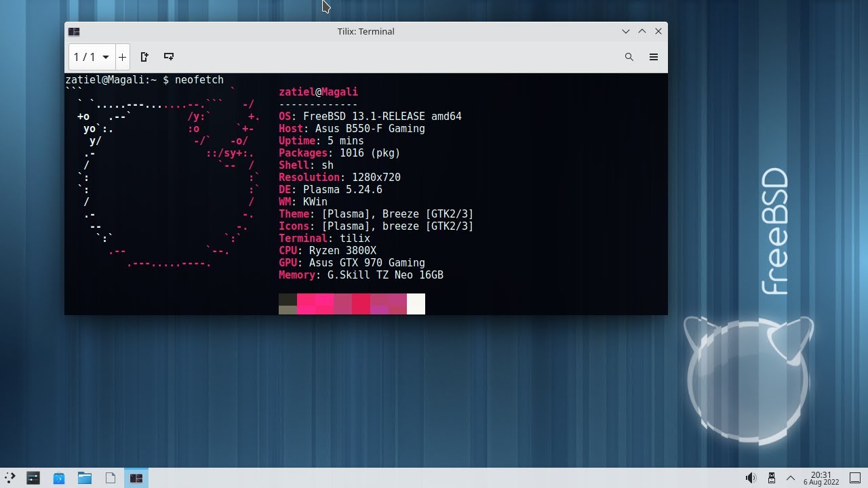Image resolution: width=868 pixels, height=488 pixels.
Task: Click the 'Theme: [Plasma], Breeze [GTK2/3]' line
Action: pyautogui.click(x=376, y=214)
